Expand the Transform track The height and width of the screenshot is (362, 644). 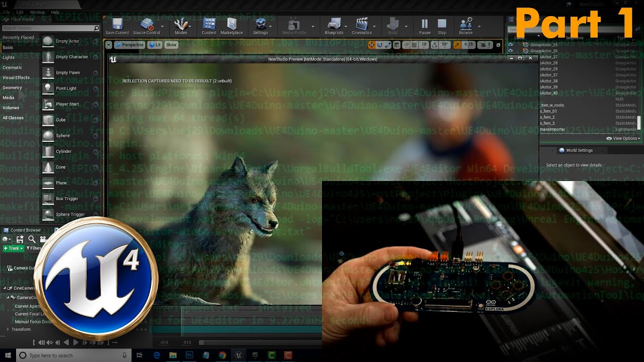point(8,329)
